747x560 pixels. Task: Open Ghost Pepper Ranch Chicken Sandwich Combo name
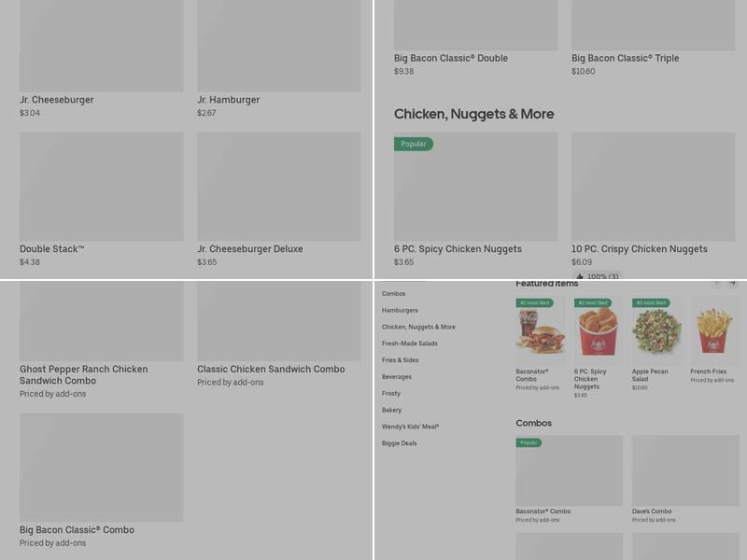(84, 375)
